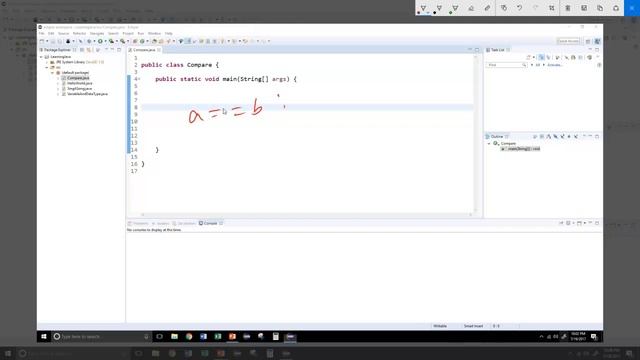The height and width of the screenshot is (360, 640).
Task: Open the Run button dropdown arrow
Action: pos(105,41)
